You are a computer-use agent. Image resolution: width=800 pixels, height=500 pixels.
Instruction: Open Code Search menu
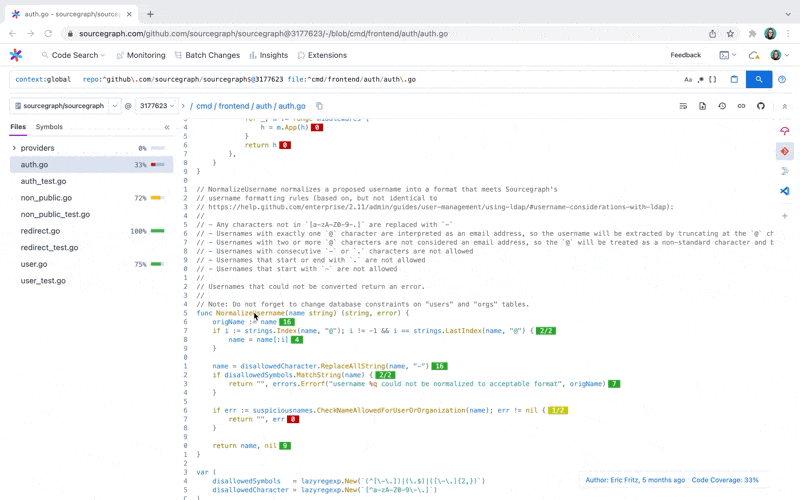pyautogui.click(x=73, y=55)
